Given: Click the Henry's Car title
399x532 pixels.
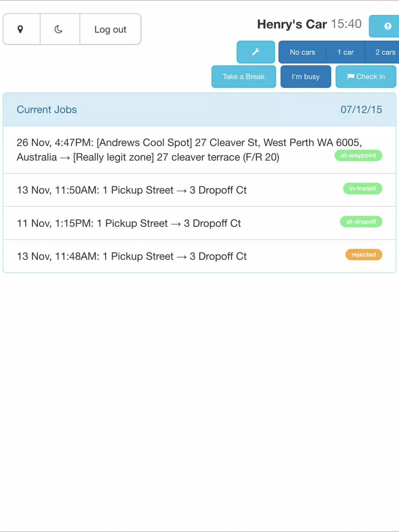Looking at the screenshot, I should pos(292,24).
